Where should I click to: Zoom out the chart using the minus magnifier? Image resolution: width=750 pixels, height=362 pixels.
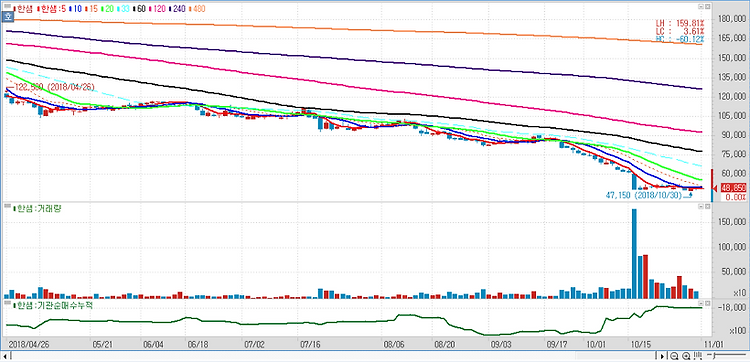(674, 356)
